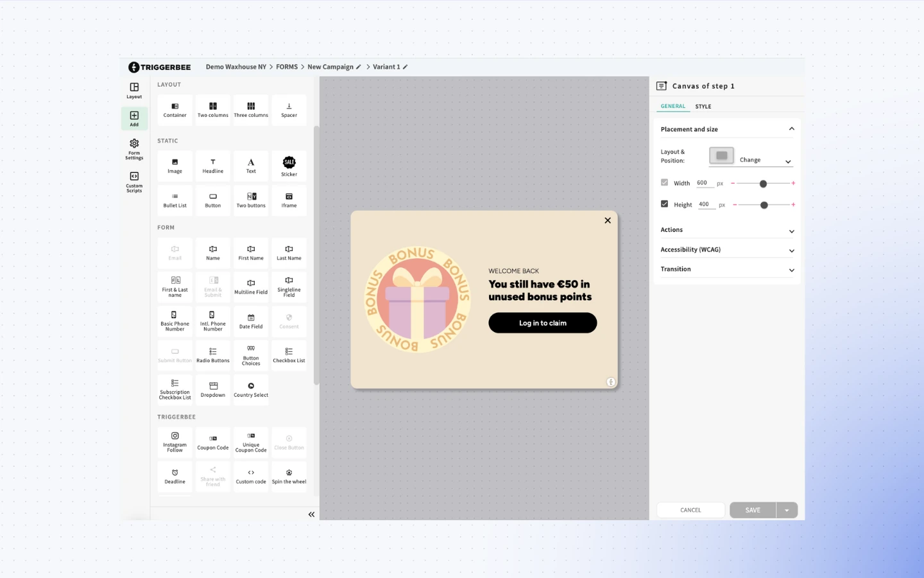Click Height slider minus button
The height and width of the screenshot is (578, 924).
click(735, 205)
